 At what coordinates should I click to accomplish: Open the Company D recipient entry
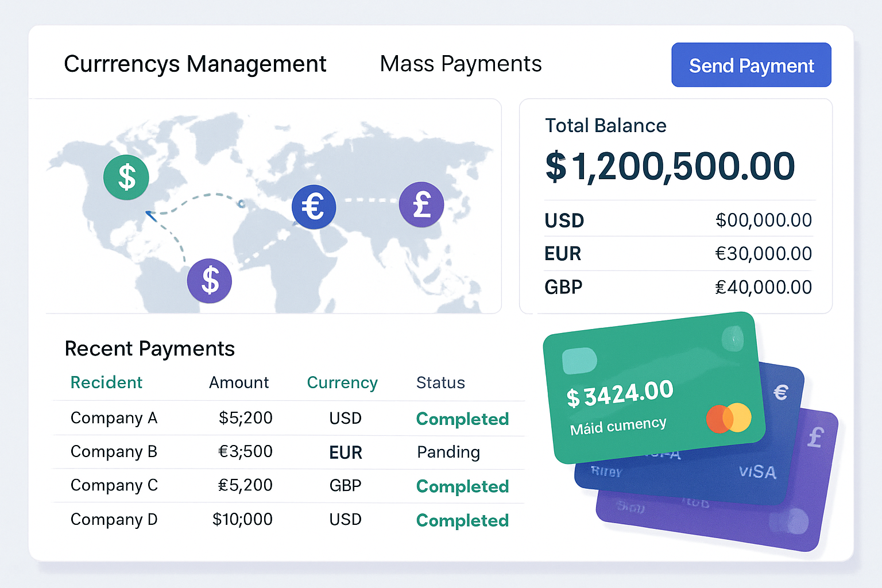point(114,520)
